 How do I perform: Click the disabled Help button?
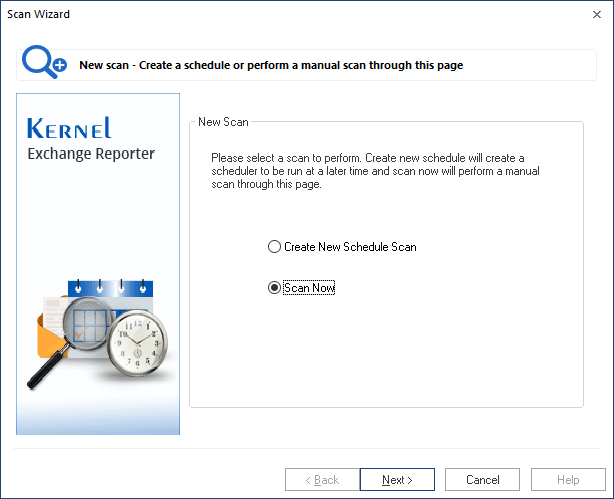click(x=568, y=479)
